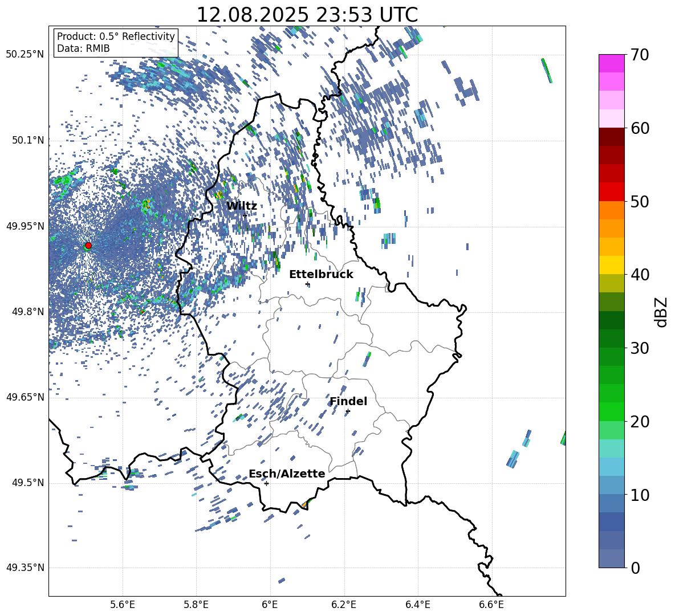Click the 49.65°N latitude label
The height and width of the screenshot is (616, 675).
click(25, 397)
